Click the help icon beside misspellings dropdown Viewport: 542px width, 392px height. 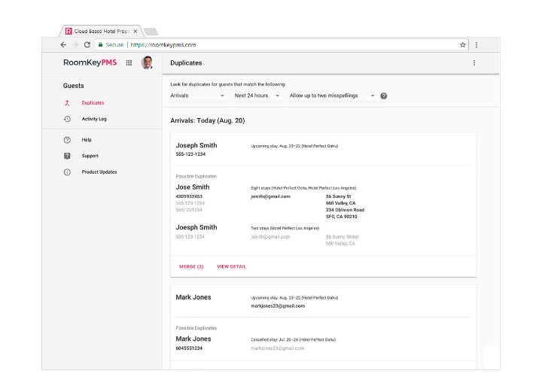click(384, 96)
